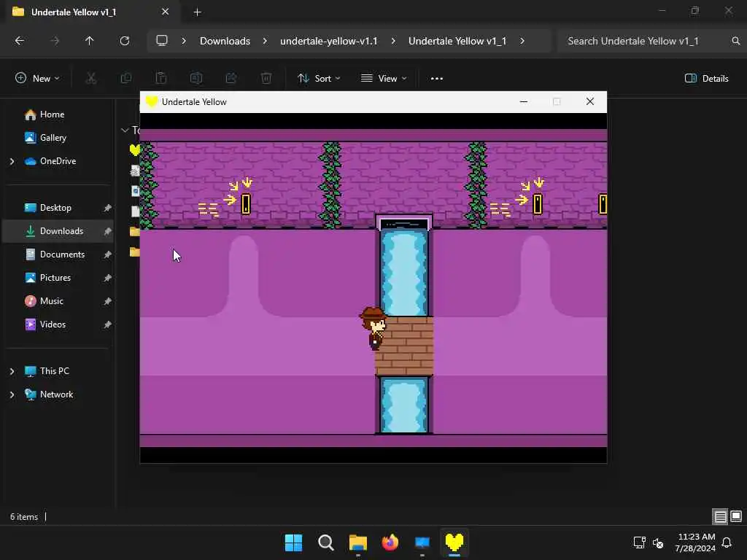Click the Copy toolbar icon
This screenshot has height=560, width=747.
(126, 78)
